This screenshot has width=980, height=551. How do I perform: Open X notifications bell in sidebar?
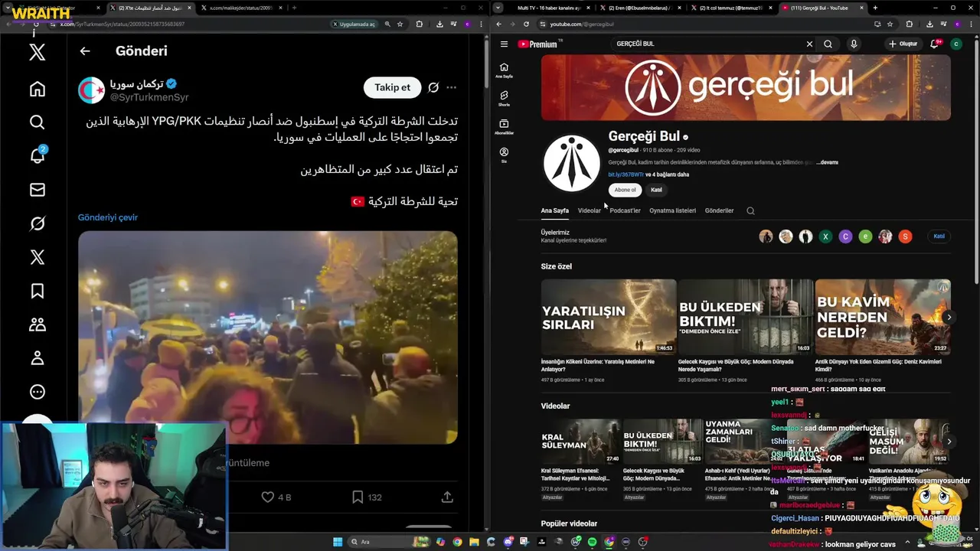(x=37, y=155)
